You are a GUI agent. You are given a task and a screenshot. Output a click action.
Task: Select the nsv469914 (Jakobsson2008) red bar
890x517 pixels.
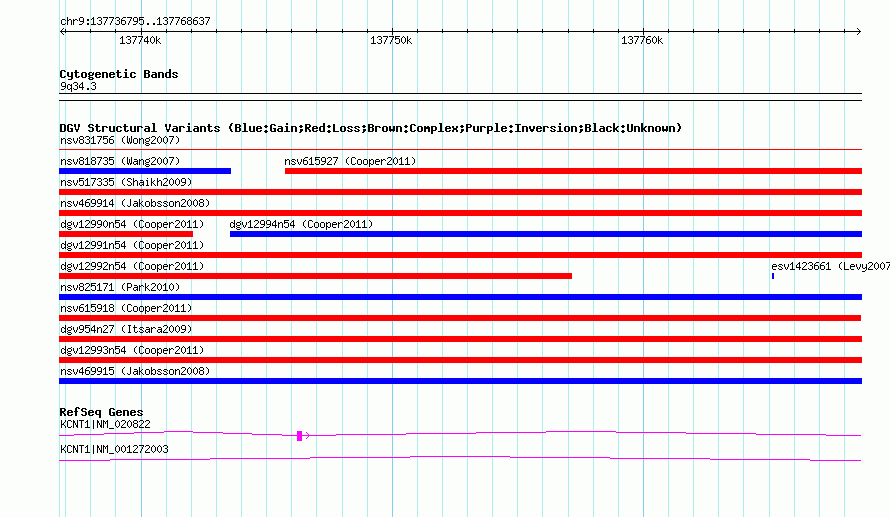tap(460, 213)
